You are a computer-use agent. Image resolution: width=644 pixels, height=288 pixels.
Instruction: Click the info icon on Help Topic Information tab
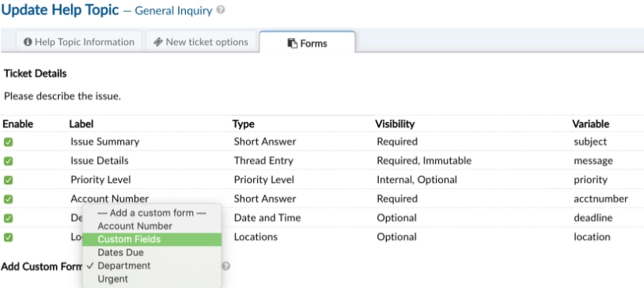tap(28, 42)
